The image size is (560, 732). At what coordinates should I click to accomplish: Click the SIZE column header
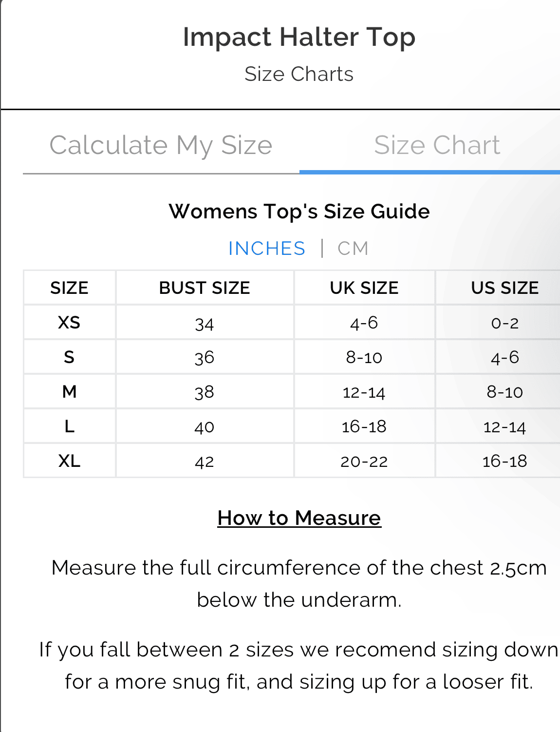(69, 288)
